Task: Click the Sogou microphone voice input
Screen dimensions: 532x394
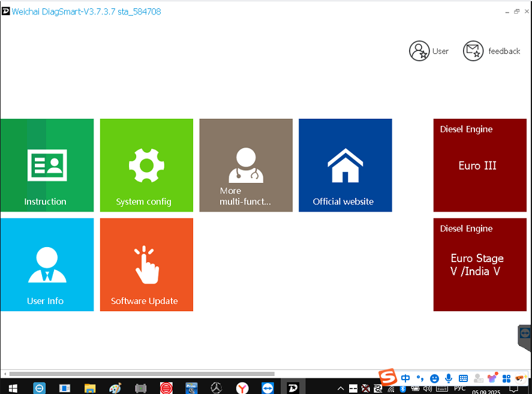Action: 449,378
